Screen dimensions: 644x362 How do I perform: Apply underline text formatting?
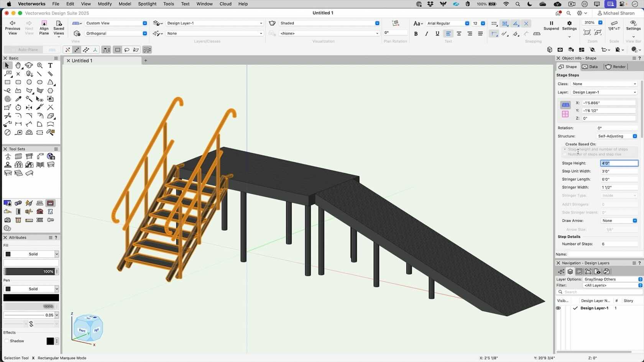tap(437, 34)
